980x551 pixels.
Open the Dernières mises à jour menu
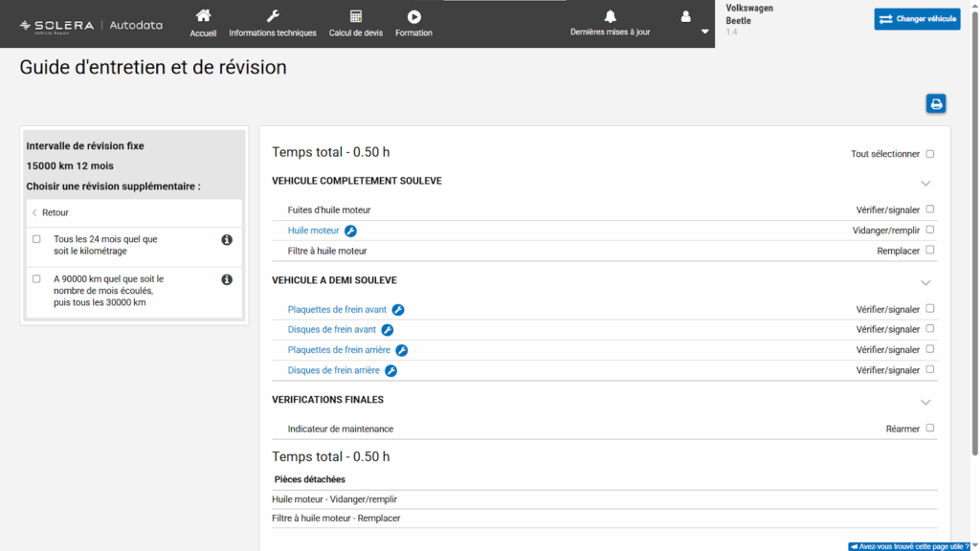610,32
